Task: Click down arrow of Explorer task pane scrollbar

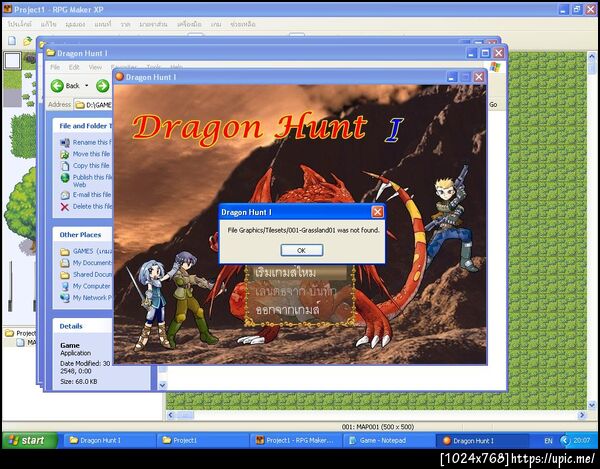Action: coord(163,385)
